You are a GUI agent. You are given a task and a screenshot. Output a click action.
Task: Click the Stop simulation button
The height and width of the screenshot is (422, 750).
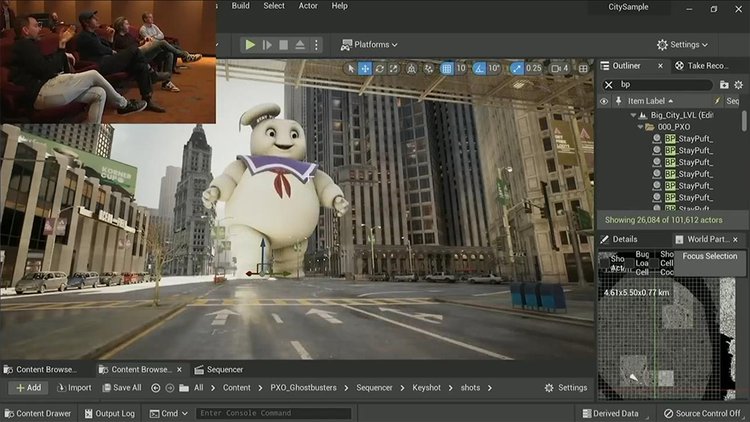click(x=285, y=45)
